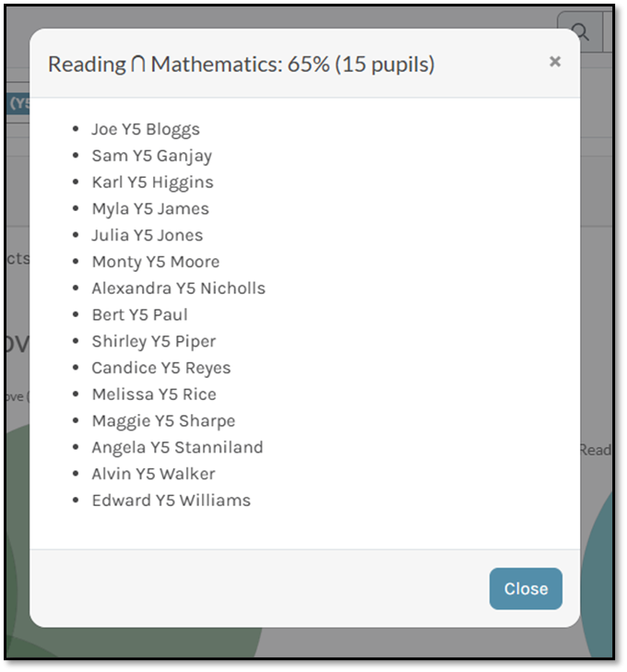627x672 pixels.
Task: Click Monty Y5 Moore list item
Action: pyautogui.click(x=156, y=262)
